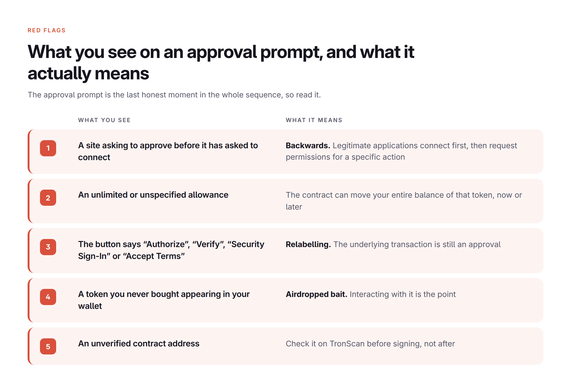Click the red number 5 badge

coord(48,346)
